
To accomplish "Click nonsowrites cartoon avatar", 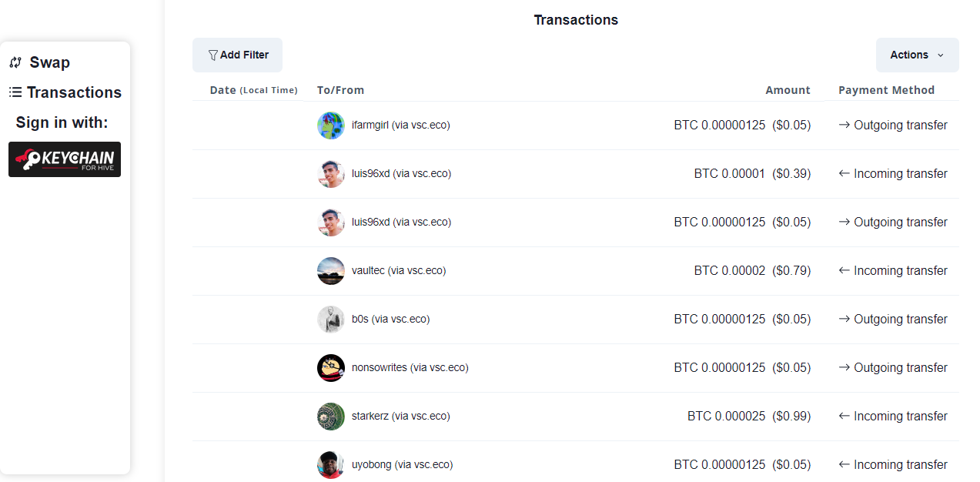I will pos(331,368).
